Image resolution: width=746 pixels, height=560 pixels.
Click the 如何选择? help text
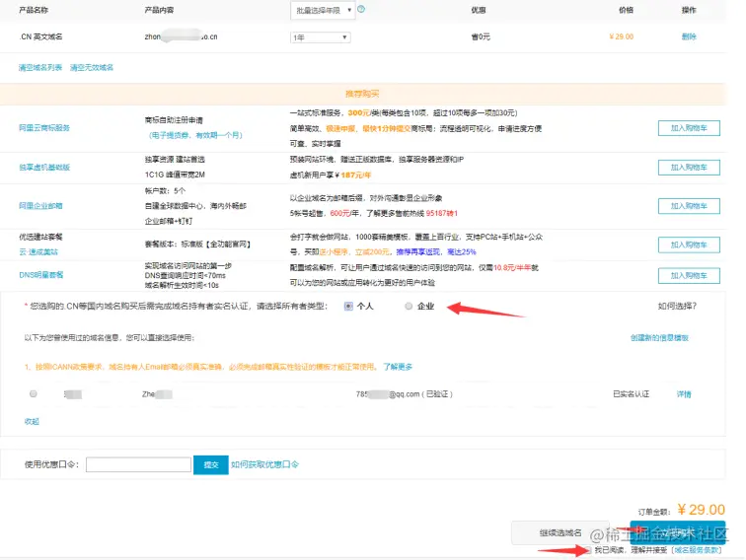677,307
